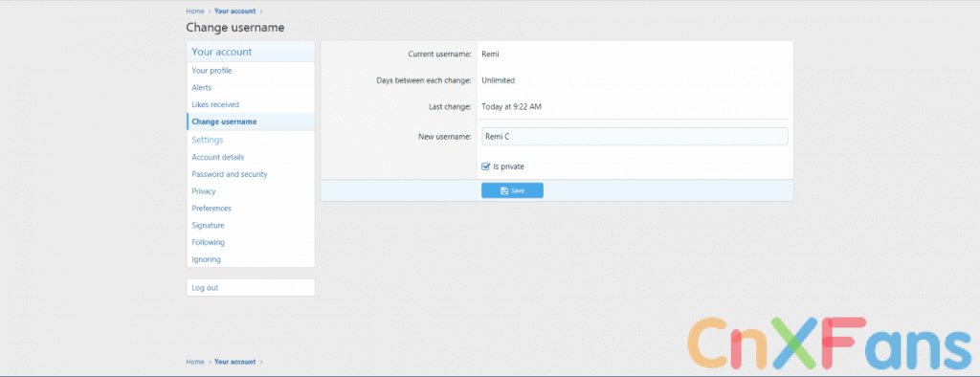Click Today at 9:22 AM text
This screenshot has height=377, width=980.
(x=511, y=107)
